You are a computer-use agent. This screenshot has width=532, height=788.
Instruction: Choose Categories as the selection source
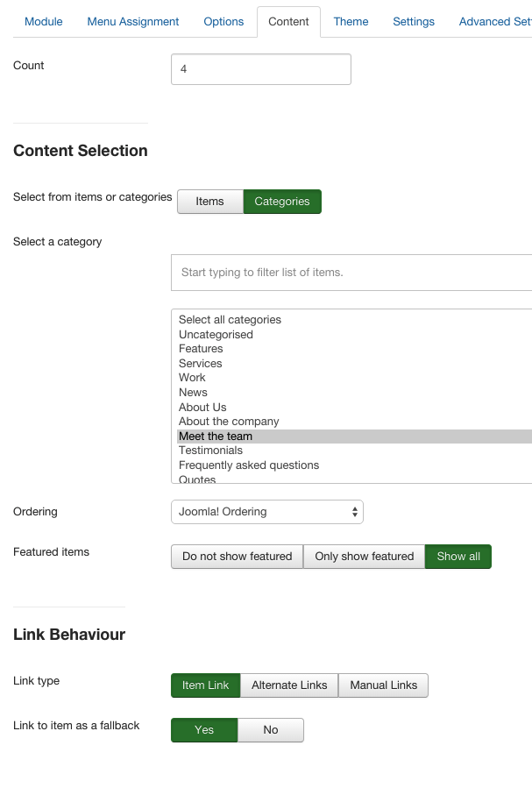[x=282, y=202]
